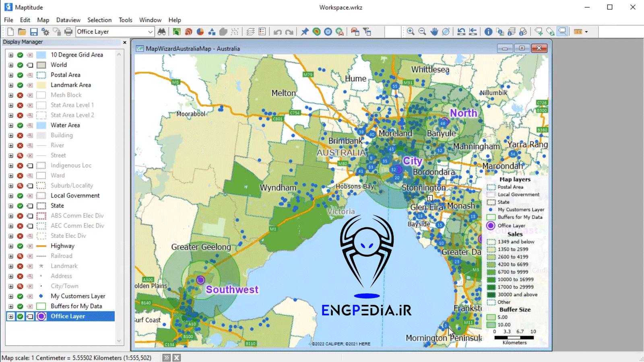This screenshot has width=644, height=362.
Task: Select the Info tool
Action: 488,32
